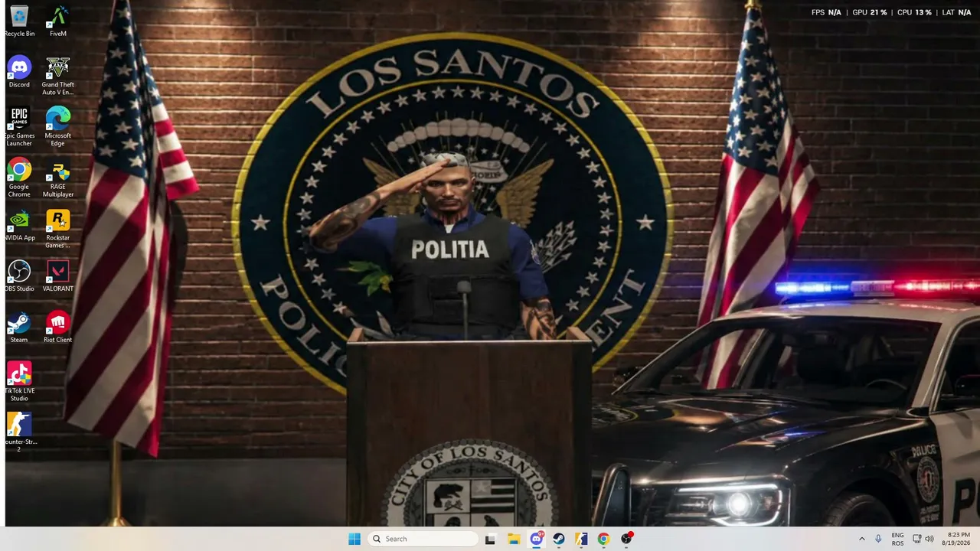
Task: Select the Grand Theft Auto V desktop shortcut
Action: [x=58, y=76]
